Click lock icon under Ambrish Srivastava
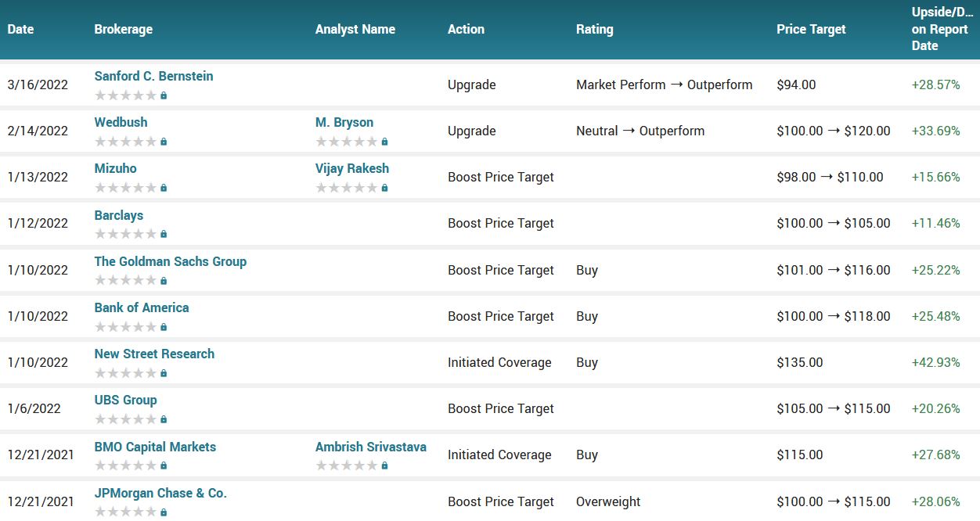The image size is (980, 521). (384, 465)
